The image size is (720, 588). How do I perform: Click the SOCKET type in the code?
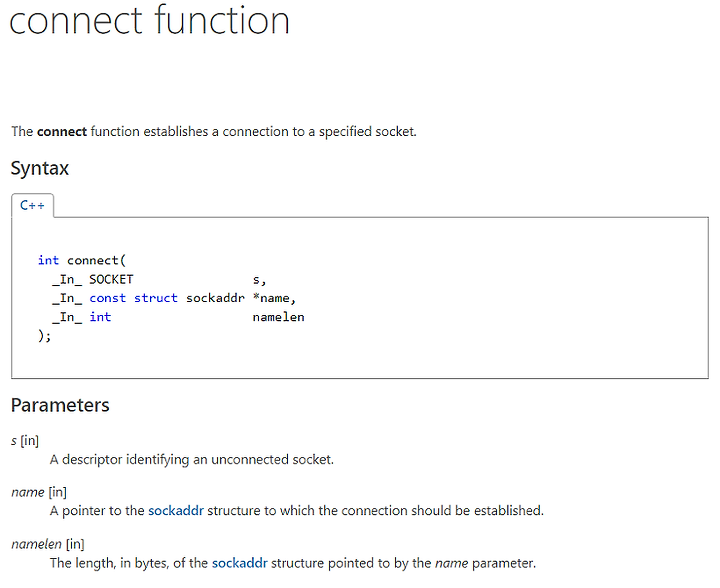pyautogui.click(x=111, y=279)
